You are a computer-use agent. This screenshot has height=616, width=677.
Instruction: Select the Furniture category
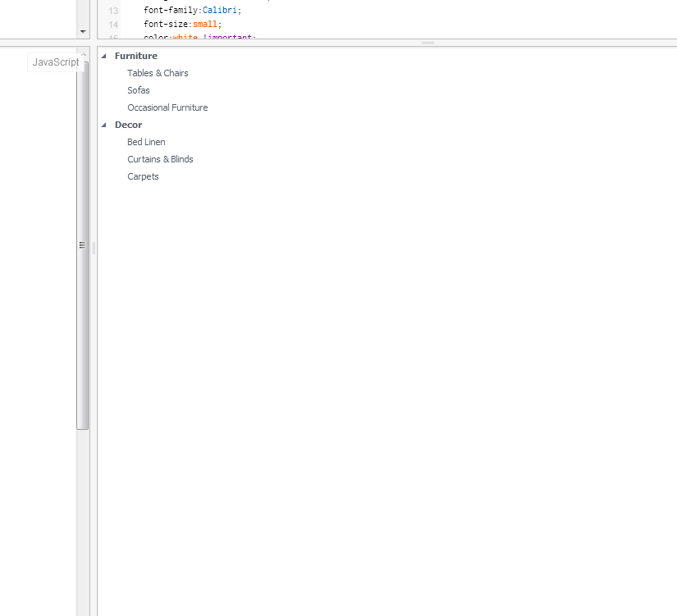(x=136, y=56)
